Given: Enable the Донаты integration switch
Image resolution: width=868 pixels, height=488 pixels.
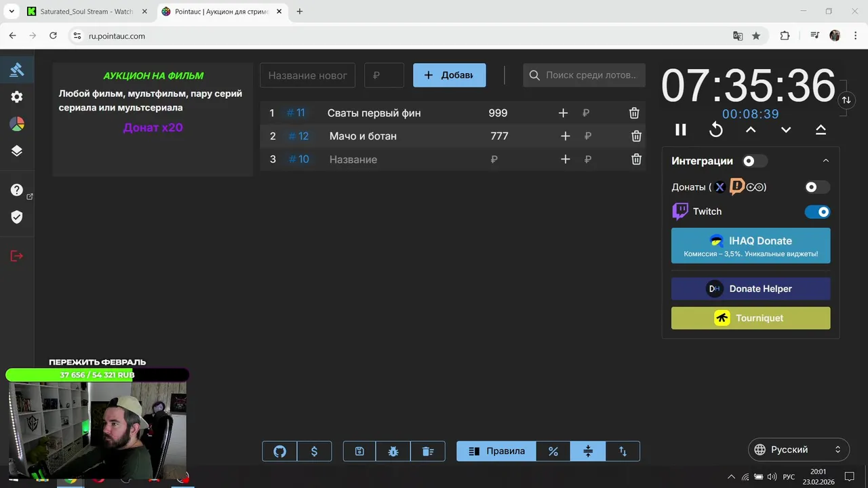Looking at the screenshot, I should (x=816, y=187).
